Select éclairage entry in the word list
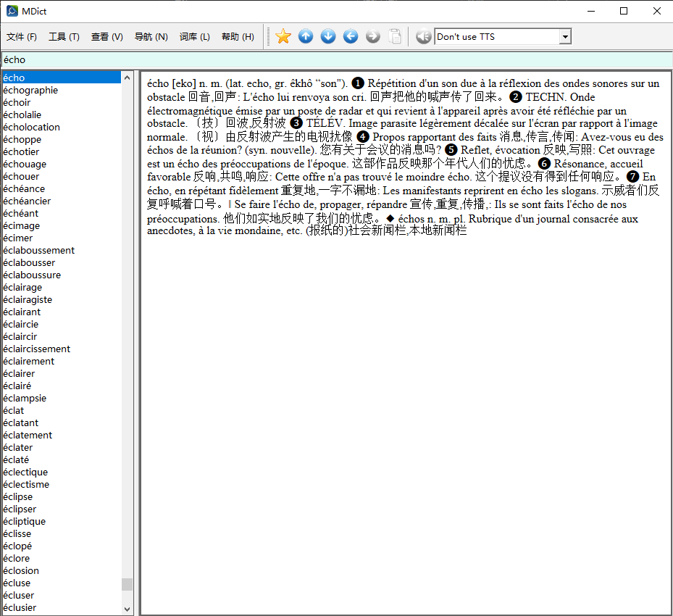Viewport: 673px width, 616px height. coord(22,288)
